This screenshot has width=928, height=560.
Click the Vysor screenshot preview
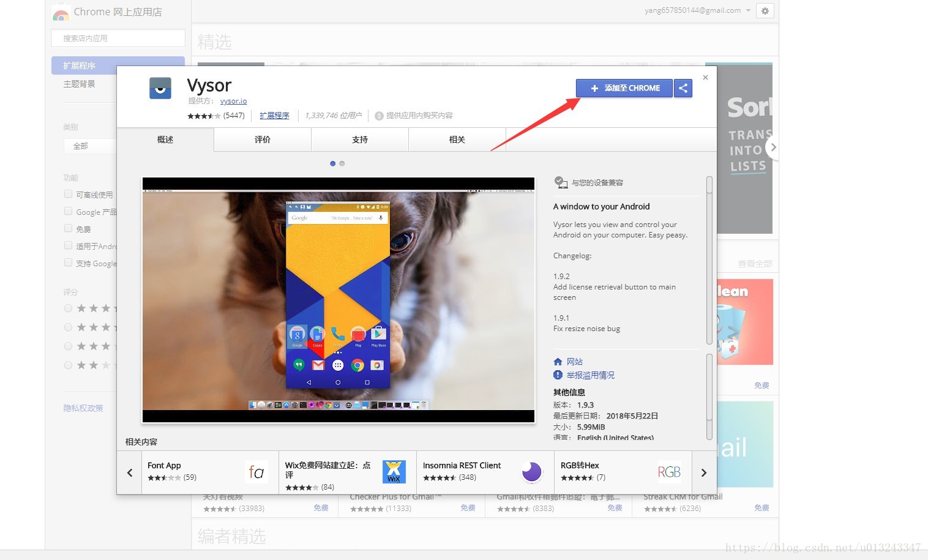coord(339,300)
